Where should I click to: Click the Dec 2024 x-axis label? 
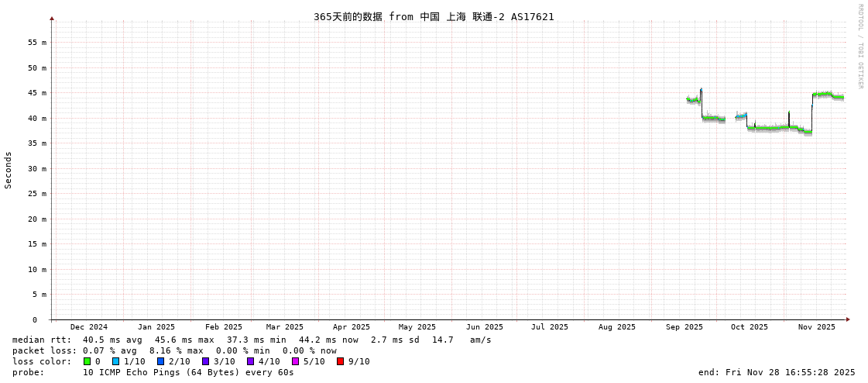tap(89, 327)
